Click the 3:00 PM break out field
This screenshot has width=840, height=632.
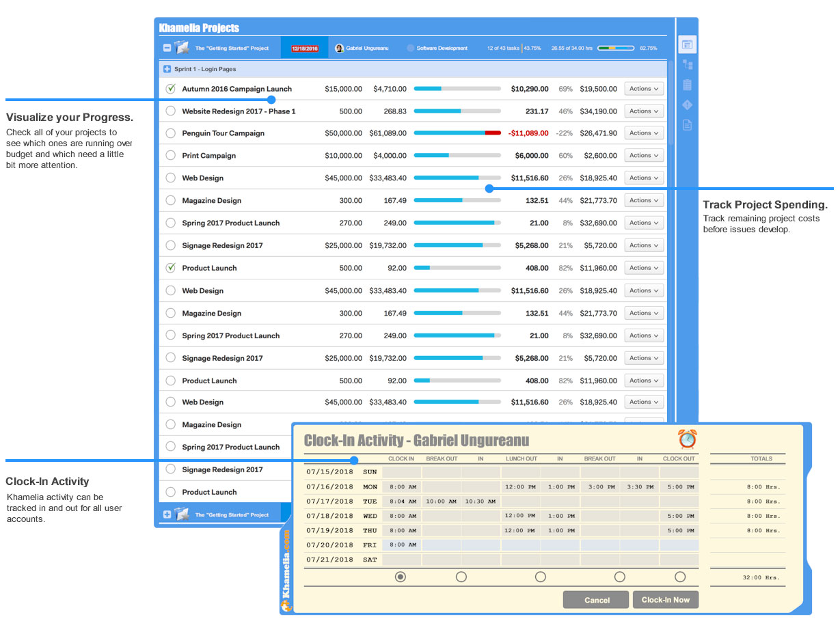599,487
